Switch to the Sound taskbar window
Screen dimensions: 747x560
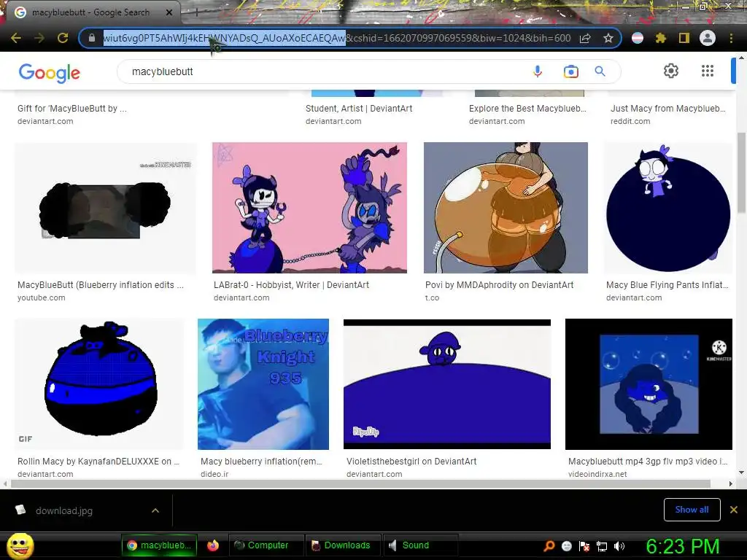coord(420,545)
